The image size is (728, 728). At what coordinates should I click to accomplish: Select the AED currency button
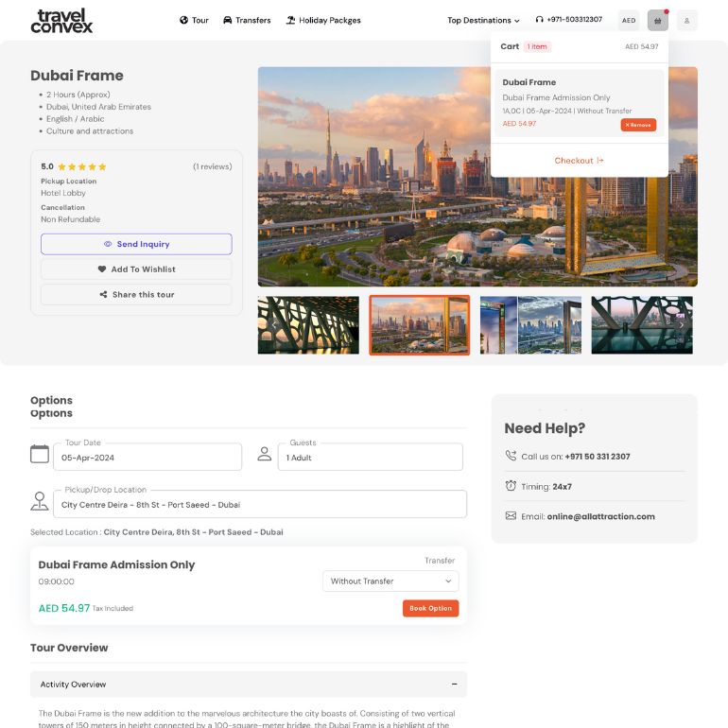pyautogui.click(x=629, y=21)
